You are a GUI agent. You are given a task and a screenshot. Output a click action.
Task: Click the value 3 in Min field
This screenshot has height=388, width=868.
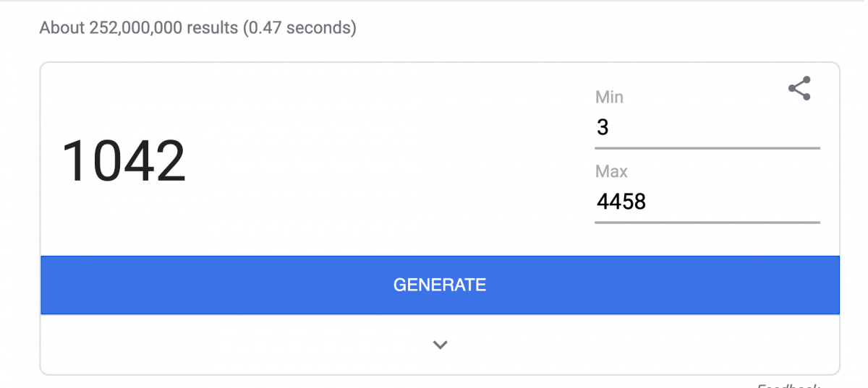(603, 128)
